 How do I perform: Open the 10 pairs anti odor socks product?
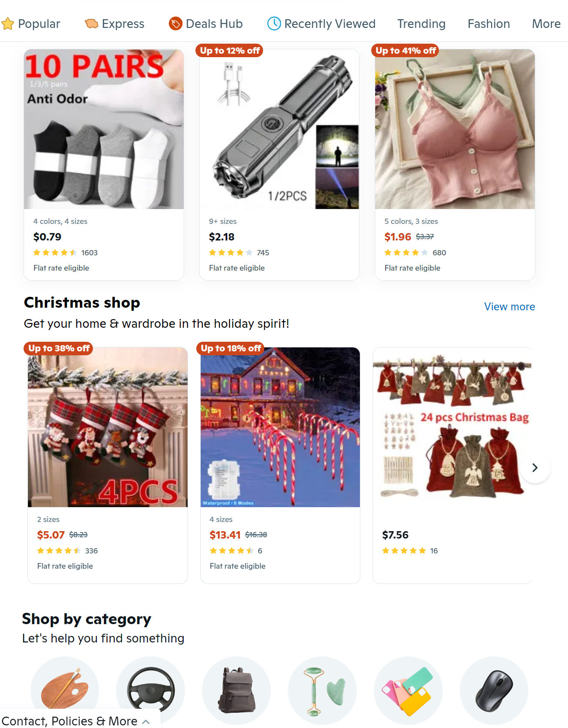(x=104, y=129)
